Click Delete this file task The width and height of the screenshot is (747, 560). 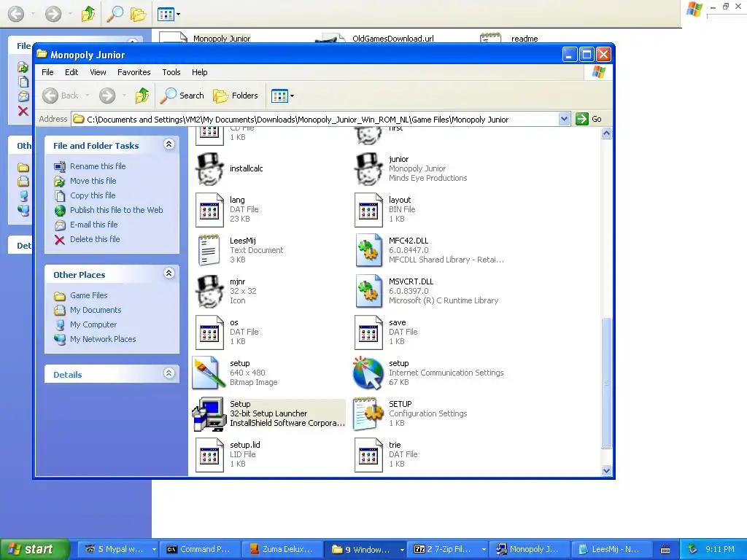click(95, 239)
